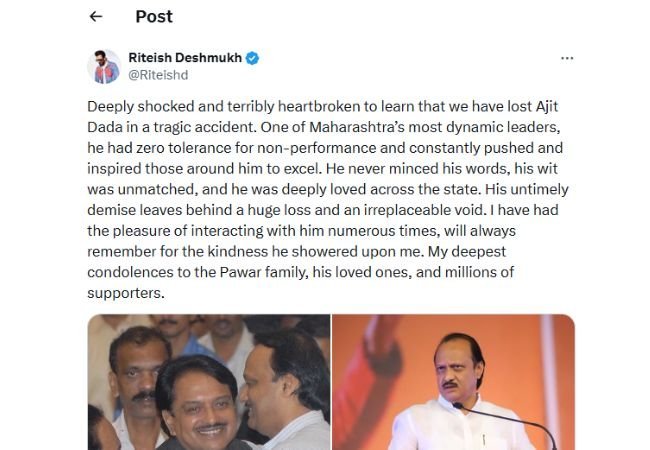Click the Riteish Deshmukh display name
Viewport: 650px width, 450px height.
[185, 58]
